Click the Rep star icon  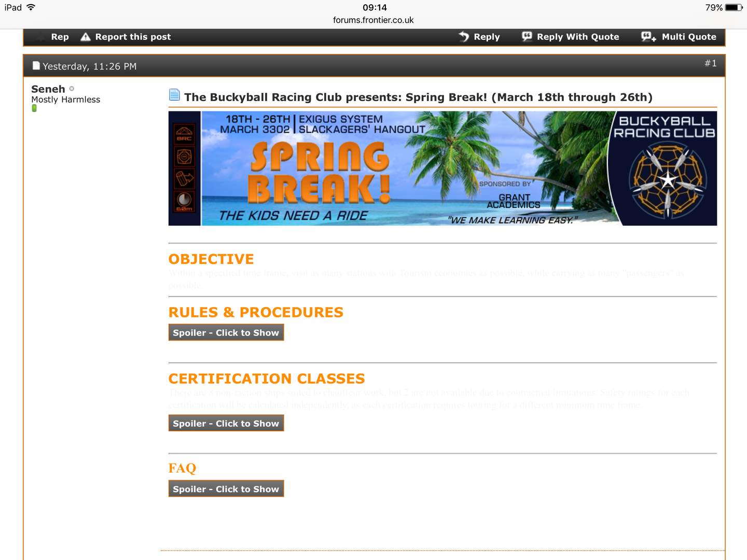tap(40, 37)
